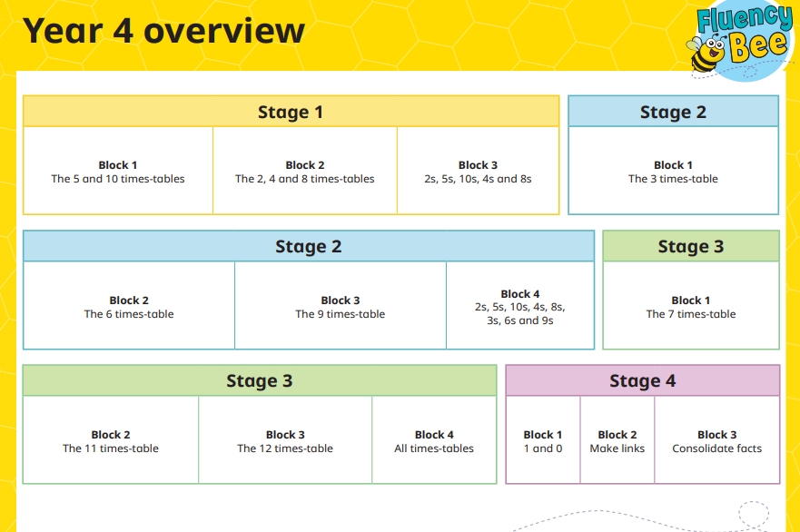800x532 pixels.
Task: Open the 12 times-table block
Action: coord(285,441)
